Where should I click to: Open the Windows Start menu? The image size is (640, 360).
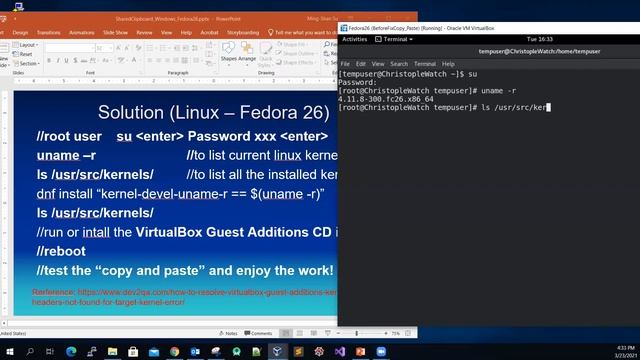pyautogui.click(x=9, y=351)
